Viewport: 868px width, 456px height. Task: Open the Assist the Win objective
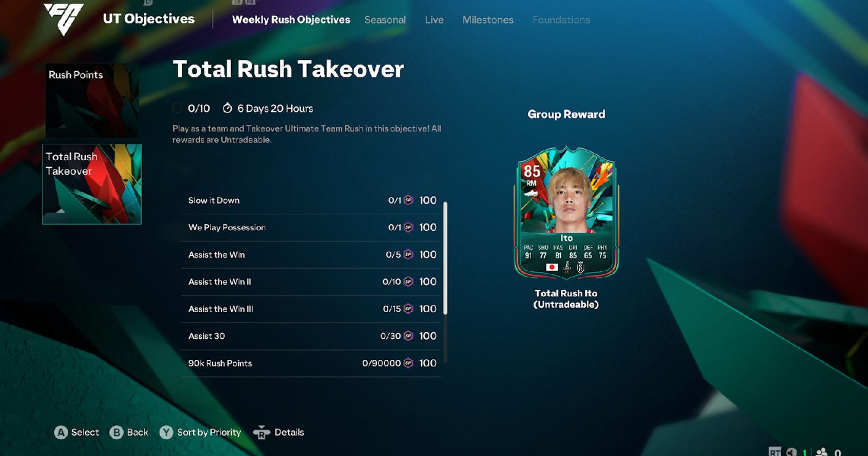click(311, 255)
